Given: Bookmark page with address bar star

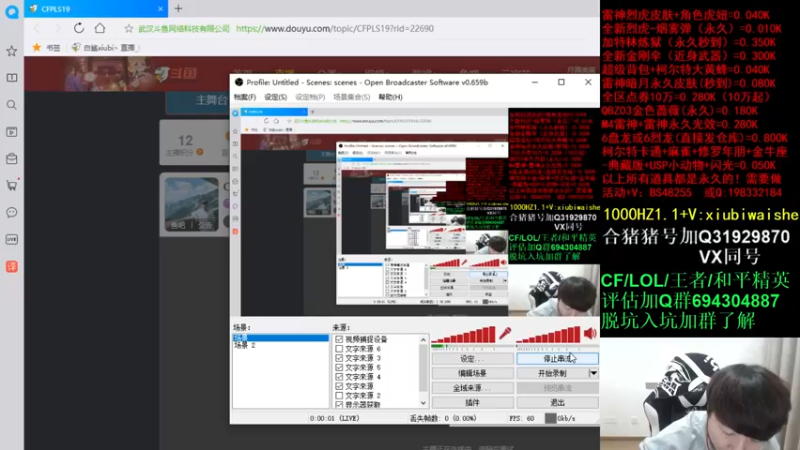Looking at the screenshot, I should [x=129, y=29].
